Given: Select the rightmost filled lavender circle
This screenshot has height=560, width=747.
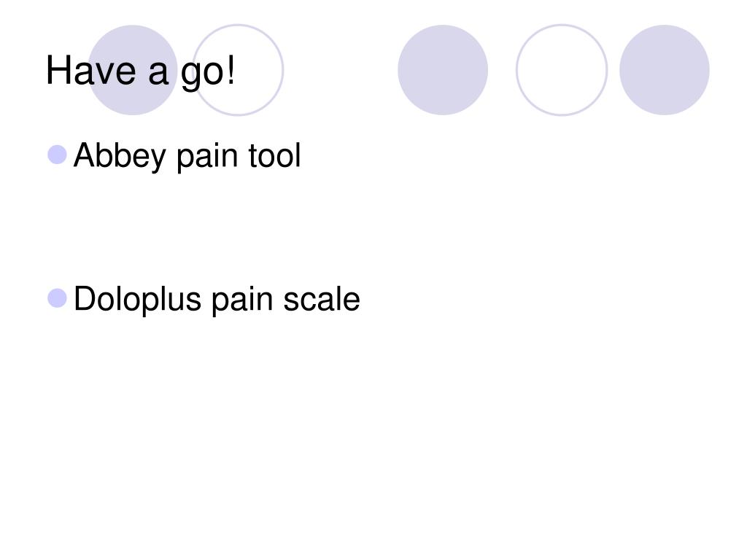Looking at the screenshot, I should click(664, 70).
